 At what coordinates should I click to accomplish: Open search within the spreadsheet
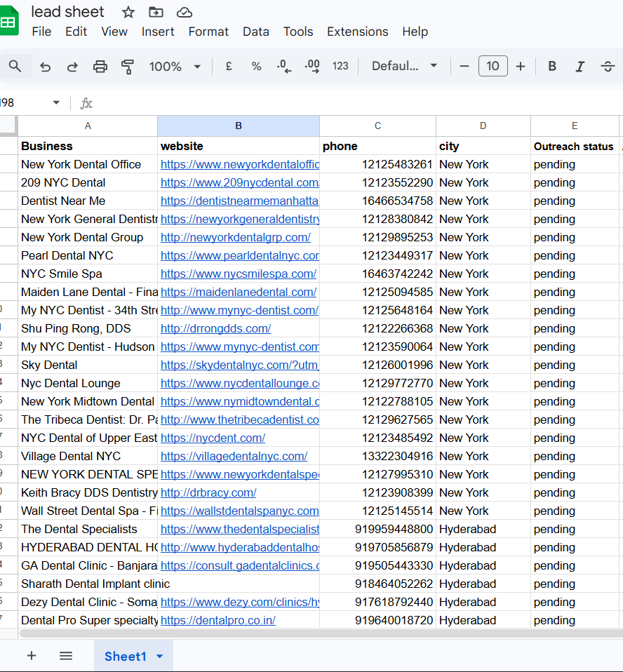[x=15, y=66]
